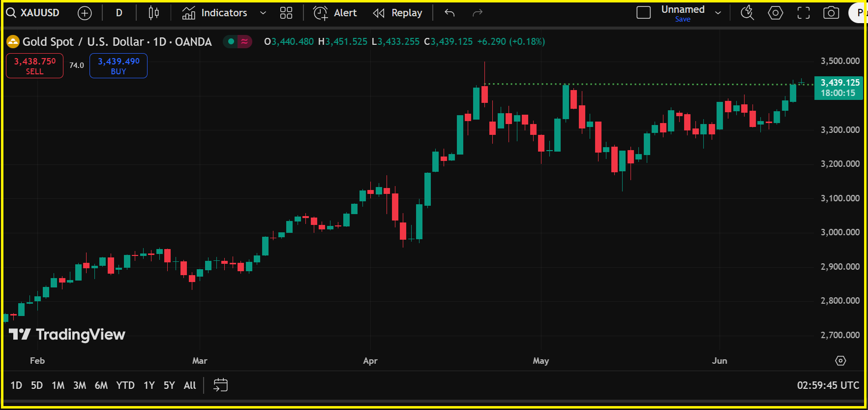Toggle the green market status indicator
This screenshot has width=868, height=410.
tap(231, 42)
